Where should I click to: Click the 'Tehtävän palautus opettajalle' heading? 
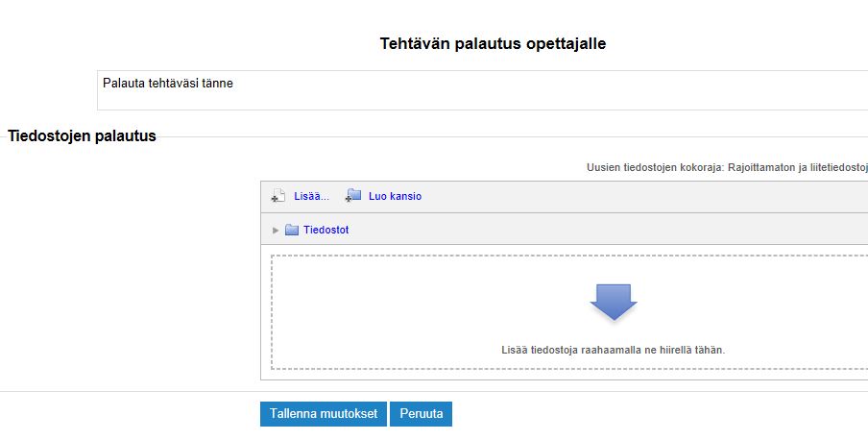click(493, 43)
